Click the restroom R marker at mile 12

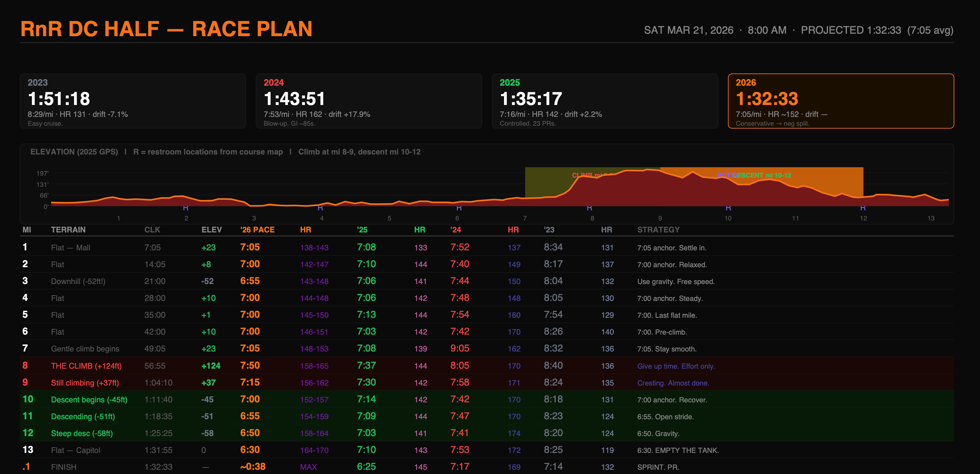point(863,208)
